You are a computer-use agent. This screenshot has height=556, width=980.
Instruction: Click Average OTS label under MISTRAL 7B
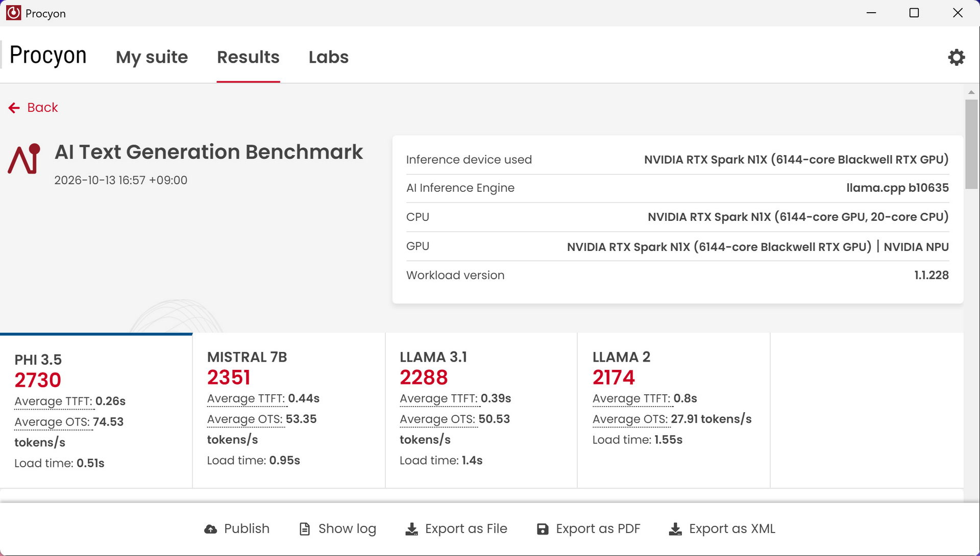tap(245, 419)
